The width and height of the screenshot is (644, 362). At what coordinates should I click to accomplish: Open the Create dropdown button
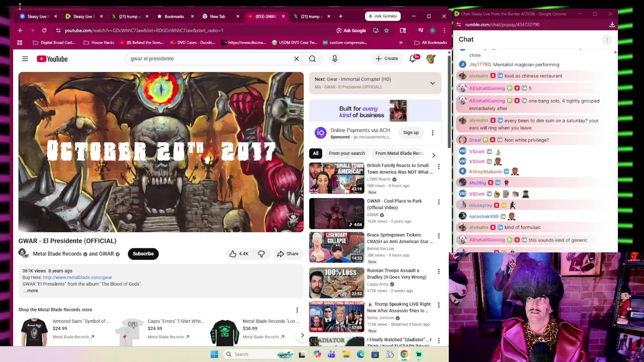tap(386, 59)
